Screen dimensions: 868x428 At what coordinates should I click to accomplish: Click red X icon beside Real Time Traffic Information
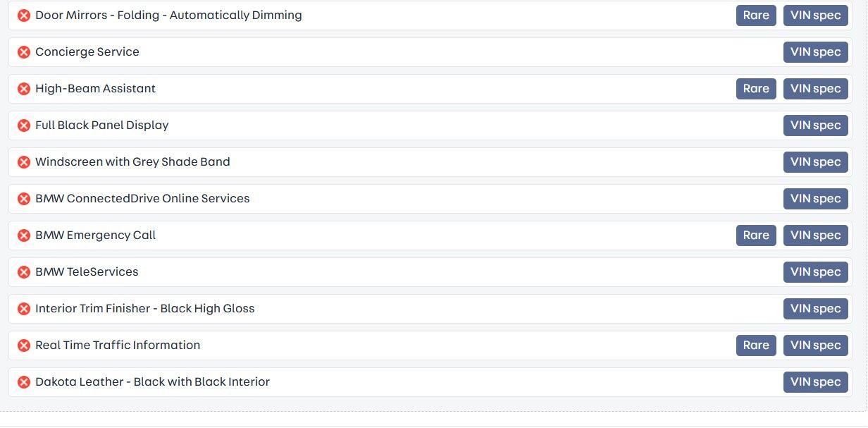click(24, 346)
